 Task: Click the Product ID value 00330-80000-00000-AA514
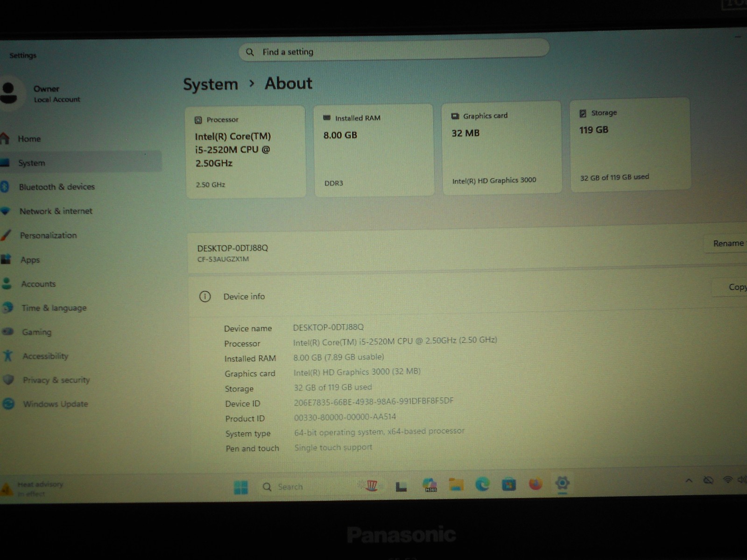[345, 417]
